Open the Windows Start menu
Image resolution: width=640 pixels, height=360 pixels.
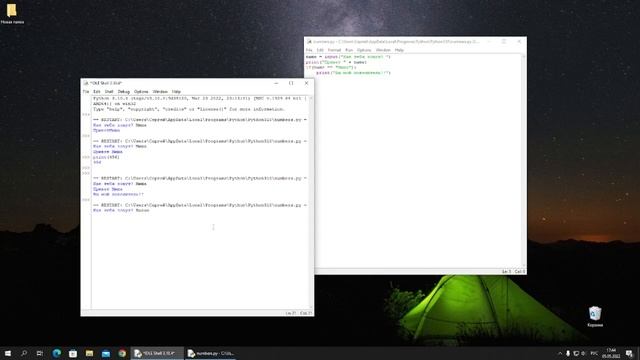[8, 353]
